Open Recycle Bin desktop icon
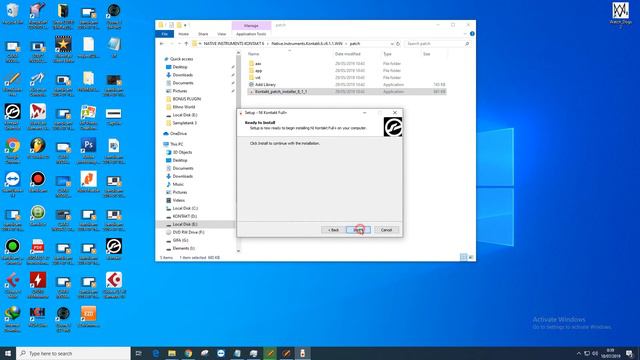 tap(12, 14)
